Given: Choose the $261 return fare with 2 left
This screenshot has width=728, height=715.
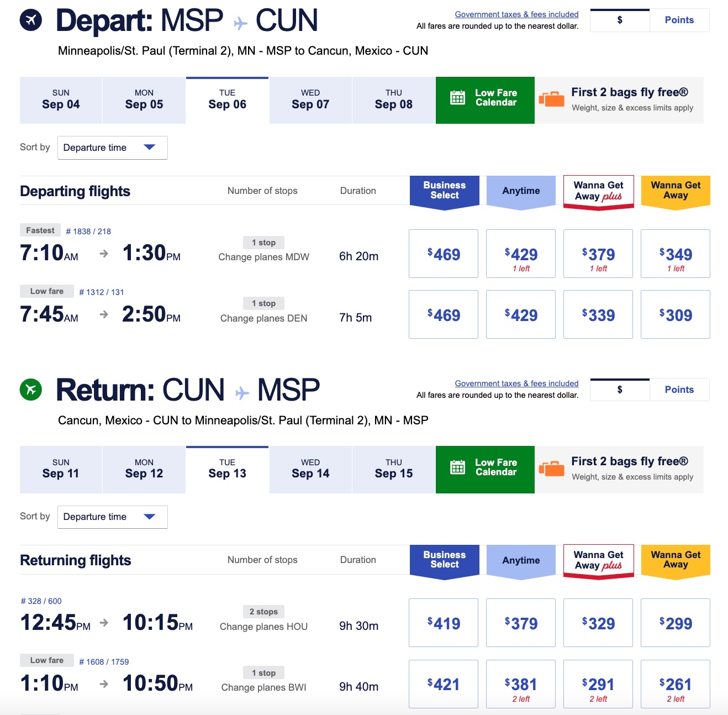Looking at the screenshot, I should [675, 684].
